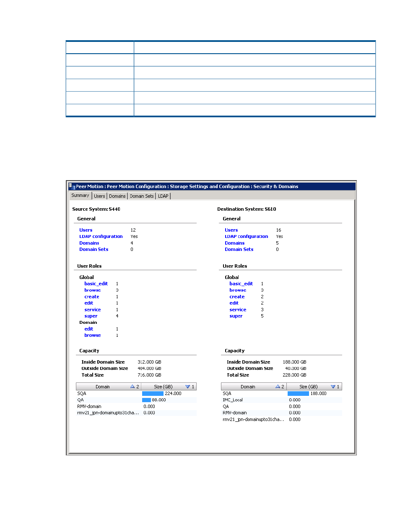The image size is (400, 532).
Task: Click destination Inside Domain Size value 188.000 GiB
Action: click(294, 362)
